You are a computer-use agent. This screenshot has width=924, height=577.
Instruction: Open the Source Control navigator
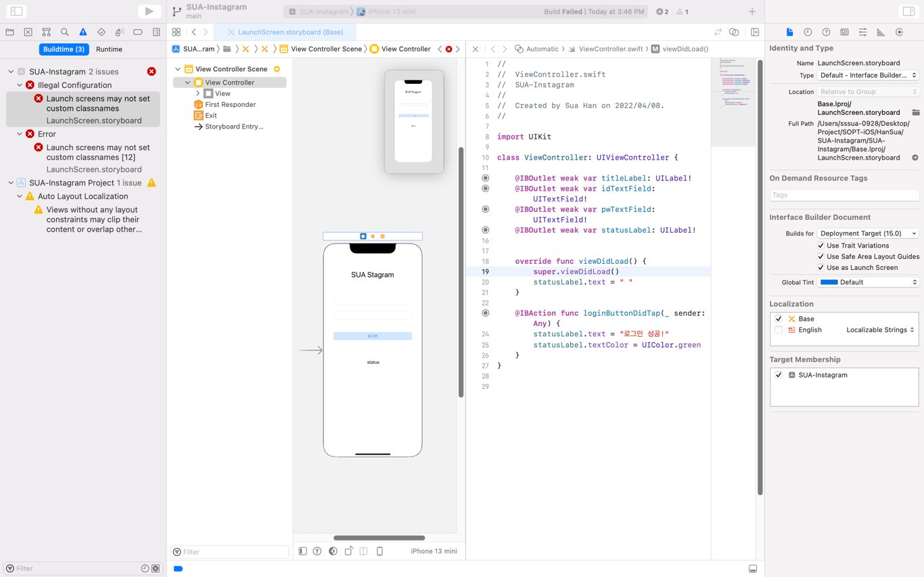[x=28, y=32]
